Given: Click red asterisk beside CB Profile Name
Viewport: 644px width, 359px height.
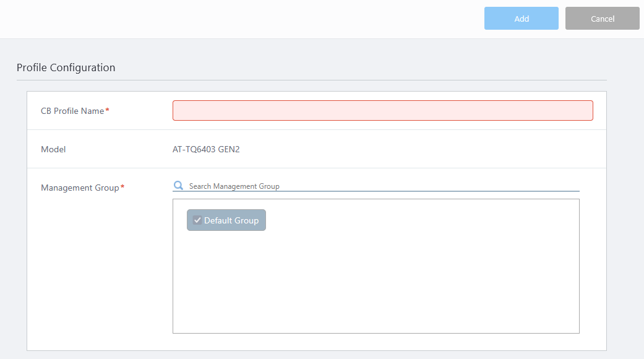Looking at the screenshot, I should point(108,110).
